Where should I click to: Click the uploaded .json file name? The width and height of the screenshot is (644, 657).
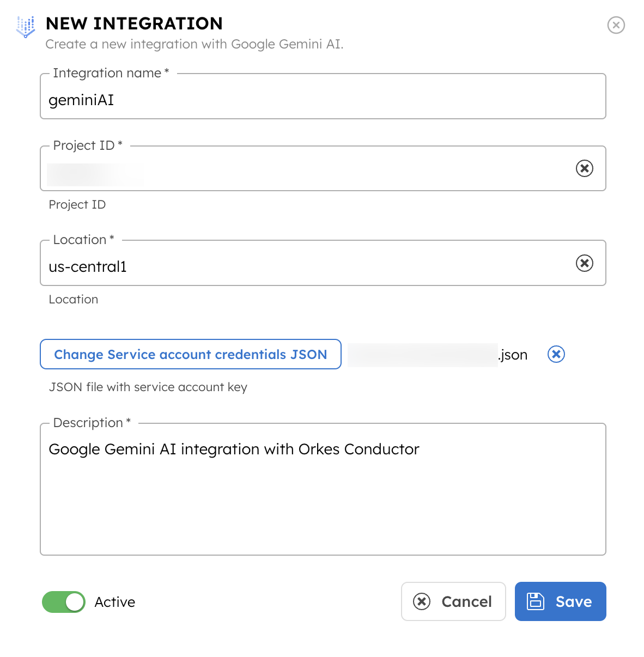point(438,355)
